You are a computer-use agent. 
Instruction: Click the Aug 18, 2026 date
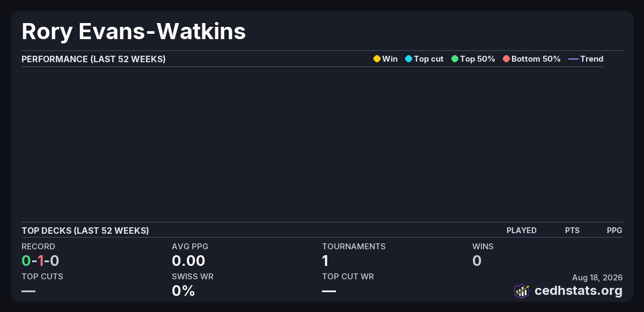click(x=597, y=278)
